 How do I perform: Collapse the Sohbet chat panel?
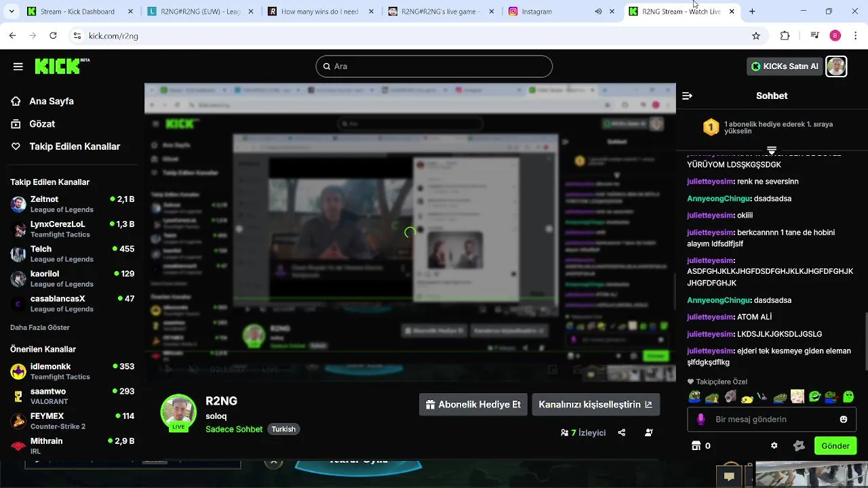687,96
